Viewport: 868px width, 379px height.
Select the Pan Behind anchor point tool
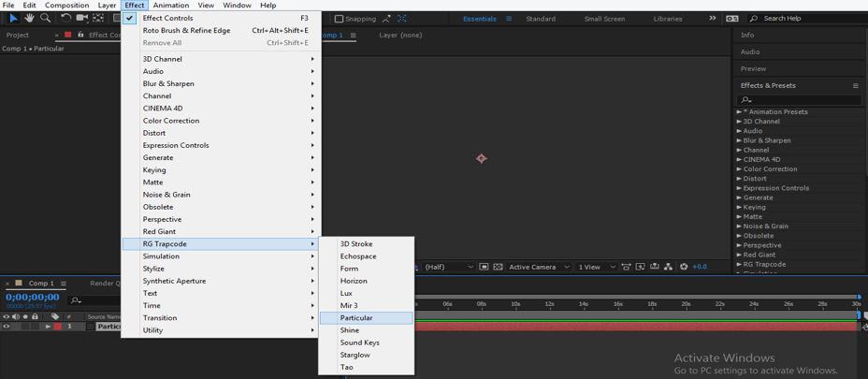coord(98,19)
